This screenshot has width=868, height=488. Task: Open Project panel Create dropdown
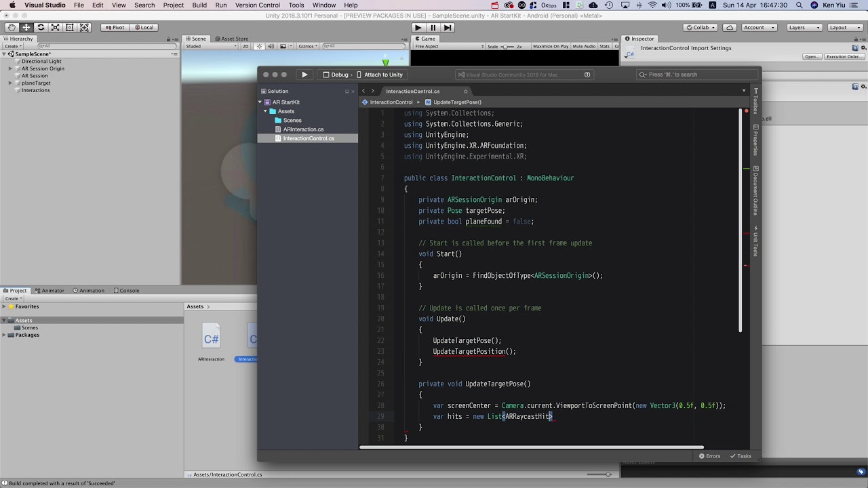tap(13, 298)
